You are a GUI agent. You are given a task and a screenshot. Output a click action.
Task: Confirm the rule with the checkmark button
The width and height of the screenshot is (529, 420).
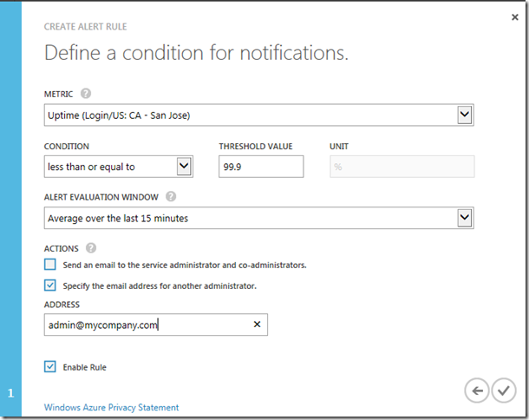[x=503, y=390]
